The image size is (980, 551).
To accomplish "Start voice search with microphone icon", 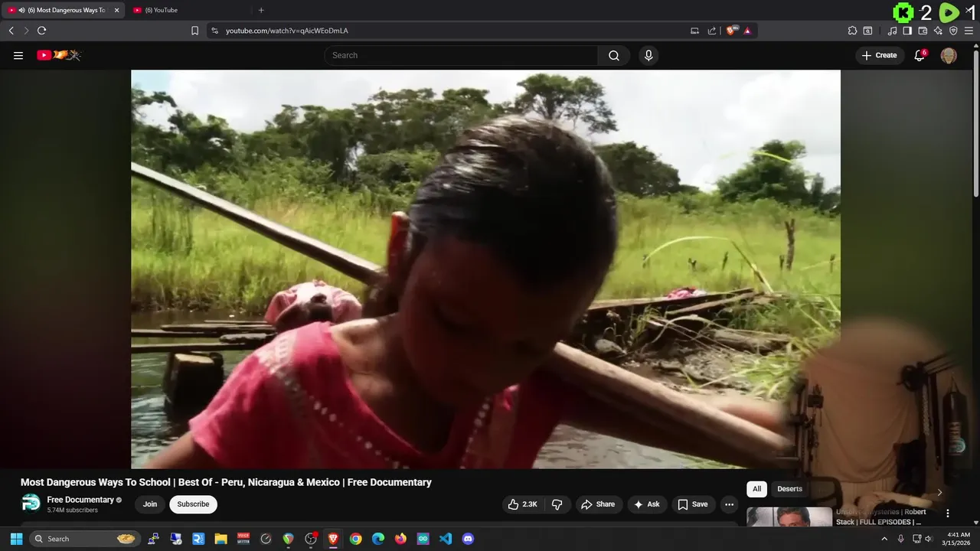I will pyautogui.click(x=648, y=55).
